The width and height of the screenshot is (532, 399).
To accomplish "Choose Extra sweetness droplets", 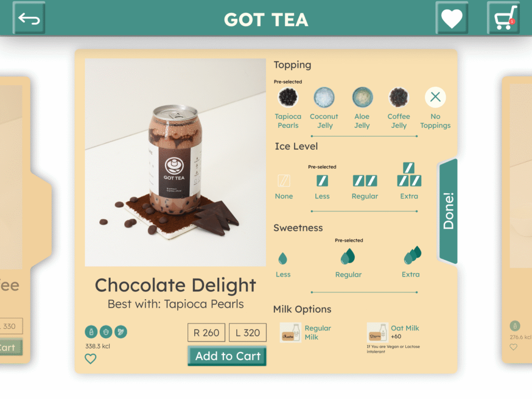I will tap(411, 262).
